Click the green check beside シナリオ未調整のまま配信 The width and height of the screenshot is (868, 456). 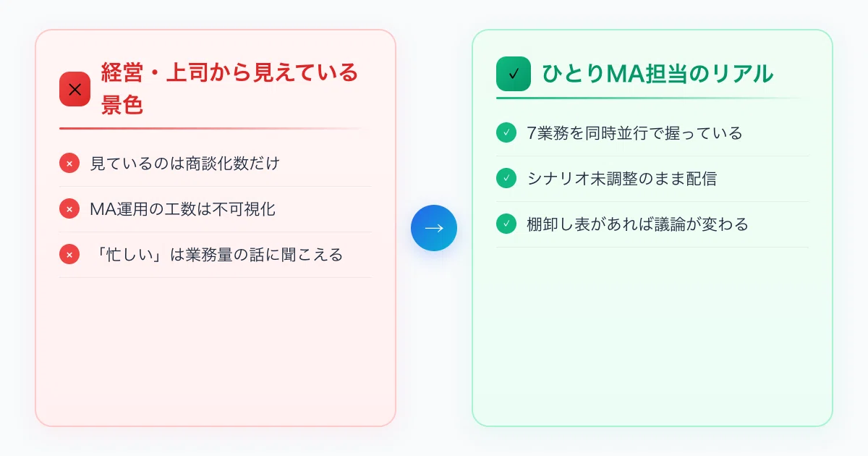click(x=506, y=179)
